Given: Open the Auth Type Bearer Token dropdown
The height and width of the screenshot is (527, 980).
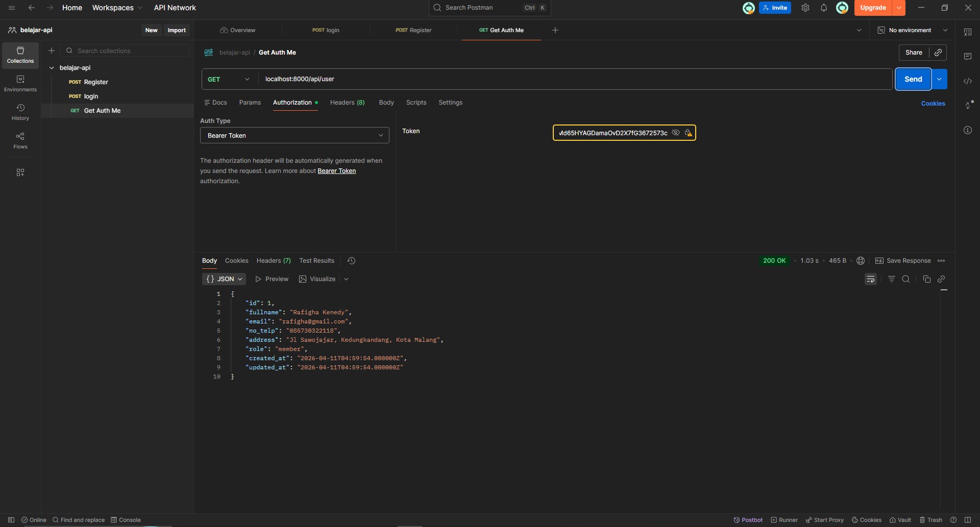Looking at the screenshot, I should point(295,136).
